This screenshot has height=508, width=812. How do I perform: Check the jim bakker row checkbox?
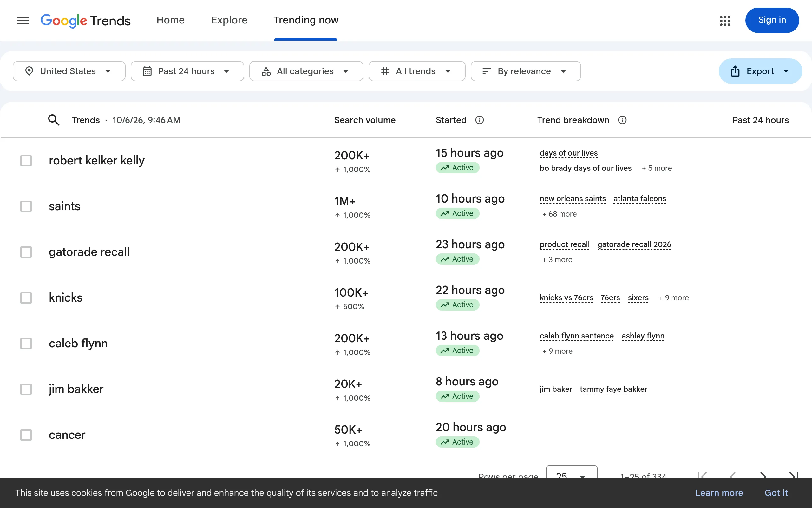pyautogui.click(x=26, y=389)
